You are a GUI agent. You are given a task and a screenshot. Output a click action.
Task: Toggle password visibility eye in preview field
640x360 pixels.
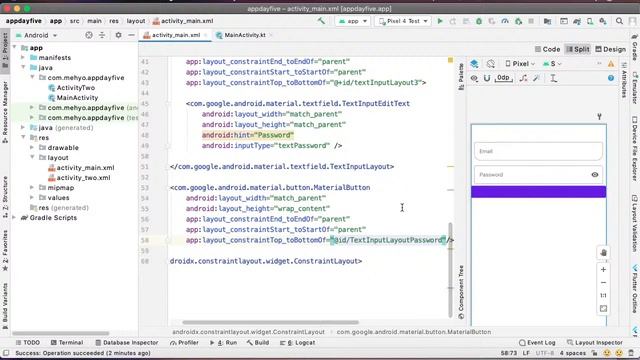click(595, 175)
